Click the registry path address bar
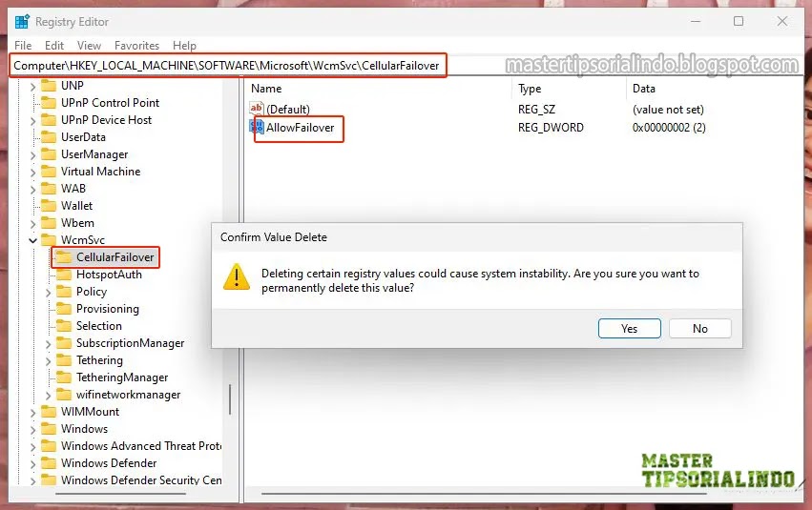The image size is (812, 510). (228, 66)
